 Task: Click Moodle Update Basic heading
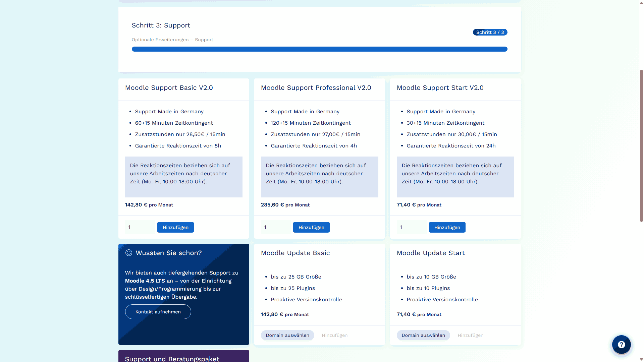coord(295,253)
